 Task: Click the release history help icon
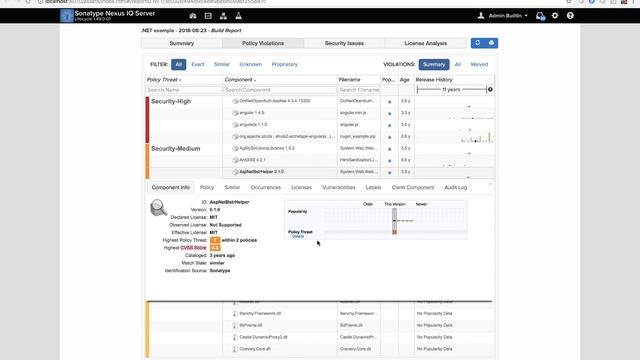point(490,89)
